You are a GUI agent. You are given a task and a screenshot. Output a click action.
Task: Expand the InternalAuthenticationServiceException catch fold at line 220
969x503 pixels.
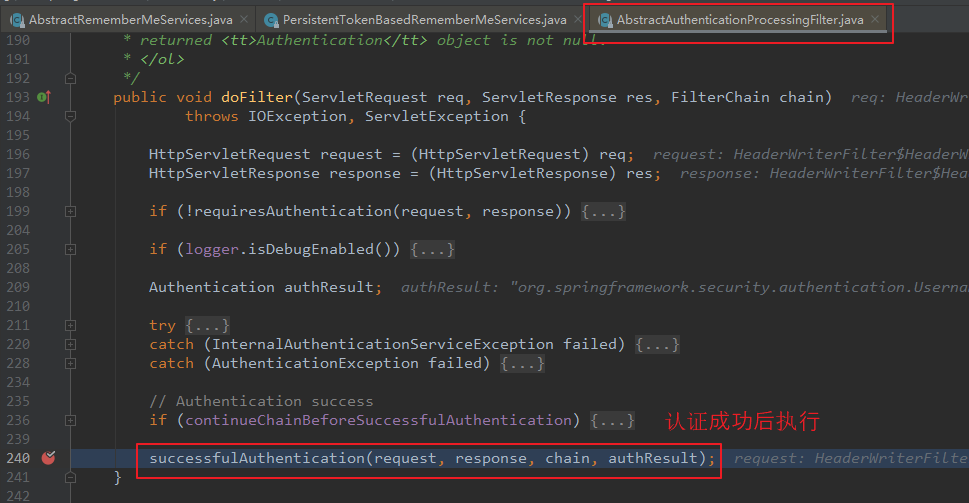pos(70,344)
